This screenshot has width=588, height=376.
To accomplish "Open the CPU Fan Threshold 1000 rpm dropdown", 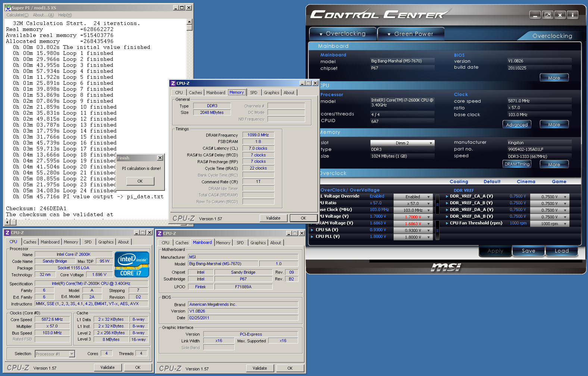I will [x=550, y=224].
